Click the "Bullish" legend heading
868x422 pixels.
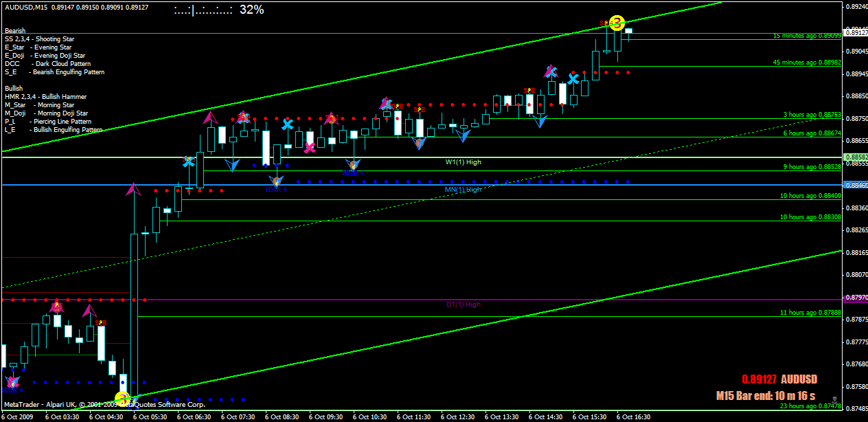pos(13,89)
